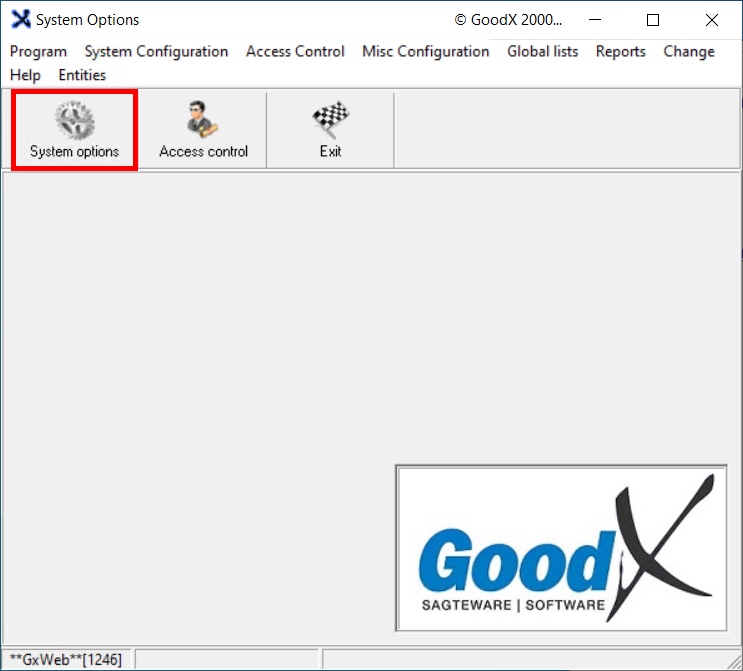Open the Program menu
Image resolution: width=743 pixels, height=671 pixels.
pos(38,51)
